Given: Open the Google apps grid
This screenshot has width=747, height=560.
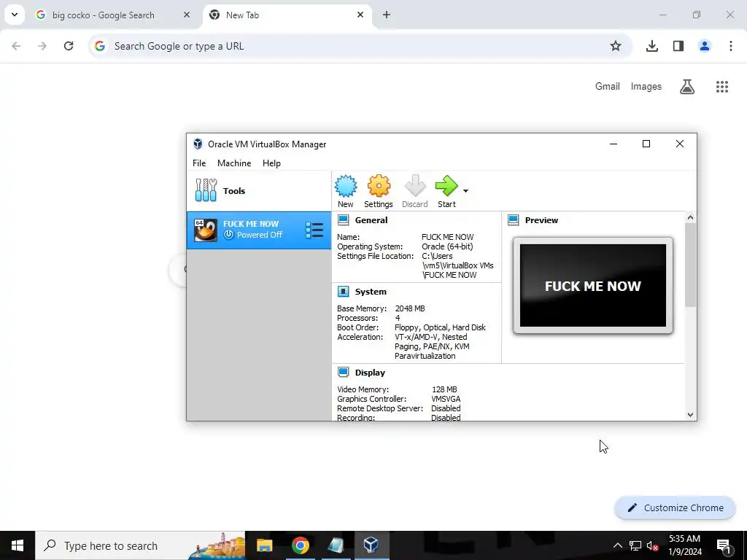Looking at the screenshot, I should [x=722, y=87].
